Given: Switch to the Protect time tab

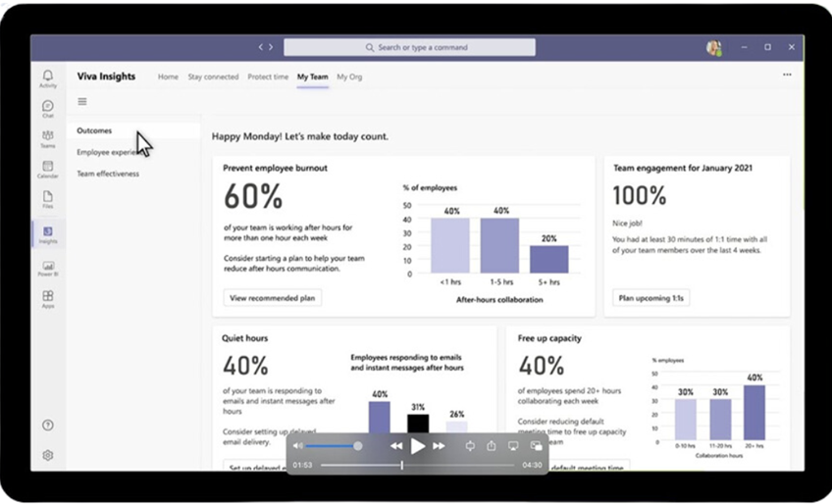Looking at the screenshot, I should (x=268, y=76).
